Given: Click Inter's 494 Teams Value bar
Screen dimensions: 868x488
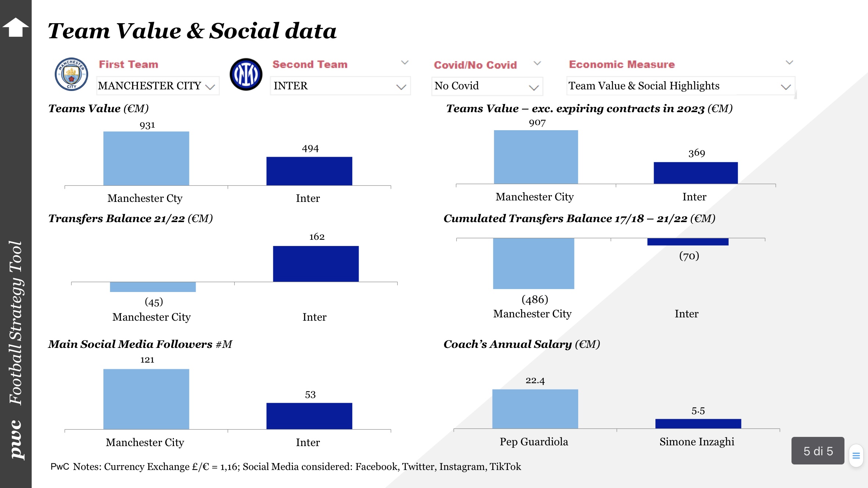Looking at the screenshot, I should 309,171.
